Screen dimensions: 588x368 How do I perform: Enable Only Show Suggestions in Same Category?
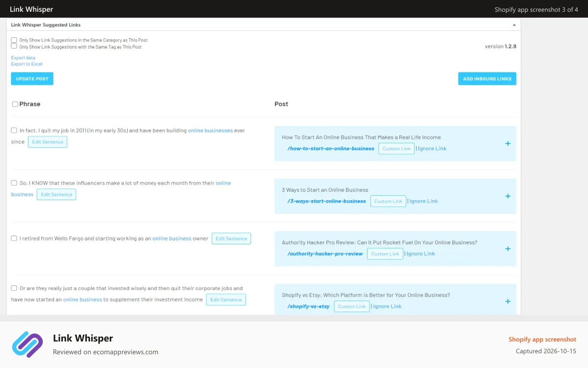point(14,40)
